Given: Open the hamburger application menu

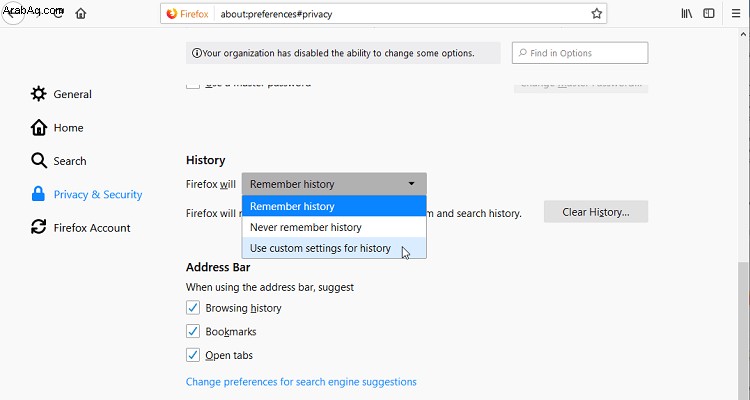Looking at the screenshot, I should point(736,13).
